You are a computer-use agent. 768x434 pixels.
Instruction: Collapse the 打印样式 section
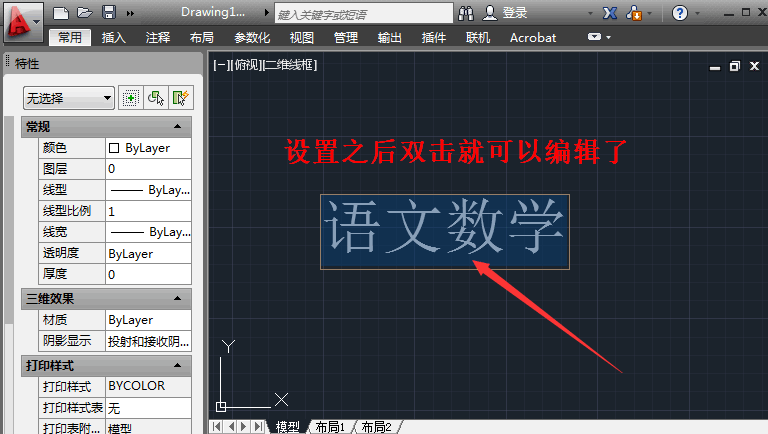tap(177, 366)
